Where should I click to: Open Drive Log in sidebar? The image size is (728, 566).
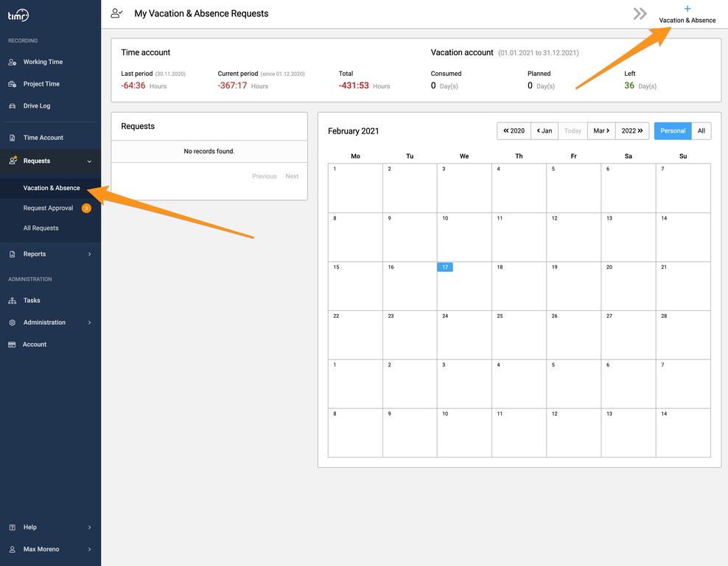pyautogui.click(x=37, y=106)
